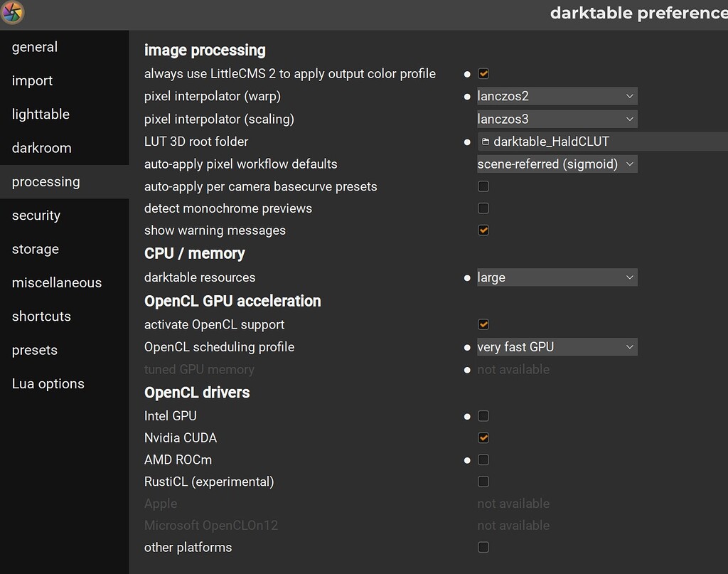The image size is (728, 574).
Task: Disable activate OpenCL support
Action: pyautogui.click(x=483, y=324)
